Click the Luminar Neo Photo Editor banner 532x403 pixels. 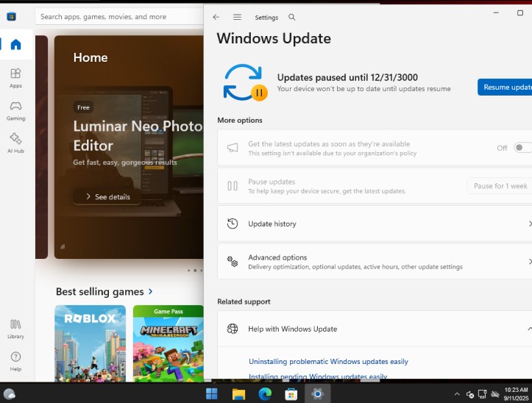coord(129,147)
